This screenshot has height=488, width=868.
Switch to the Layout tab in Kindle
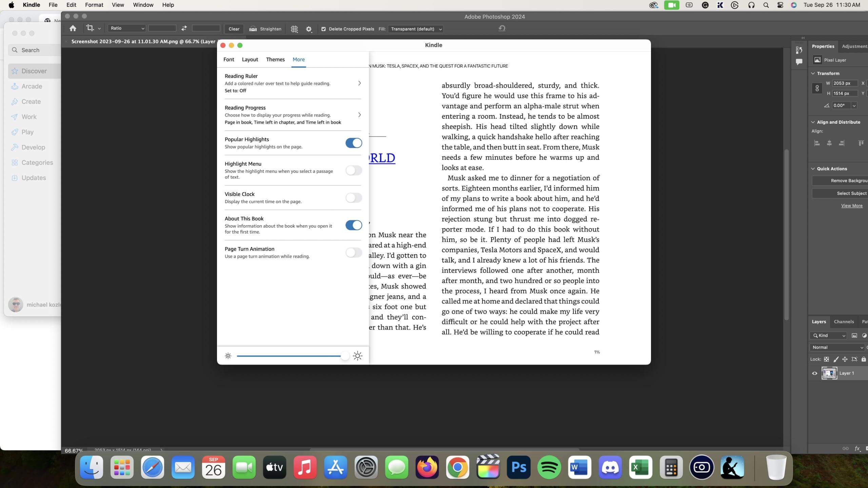coord(250,59)
